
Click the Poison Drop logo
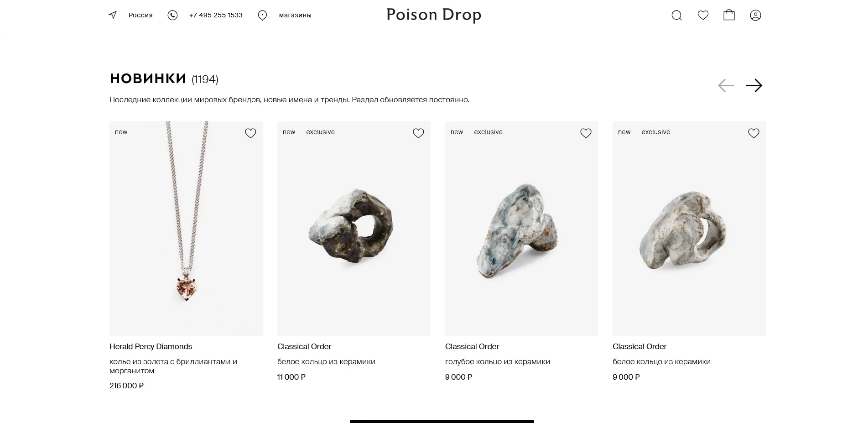tap(433, 15)
